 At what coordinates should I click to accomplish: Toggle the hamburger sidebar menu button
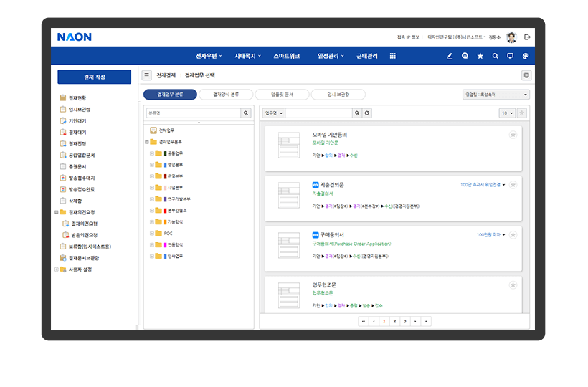[x=146, y=75]
